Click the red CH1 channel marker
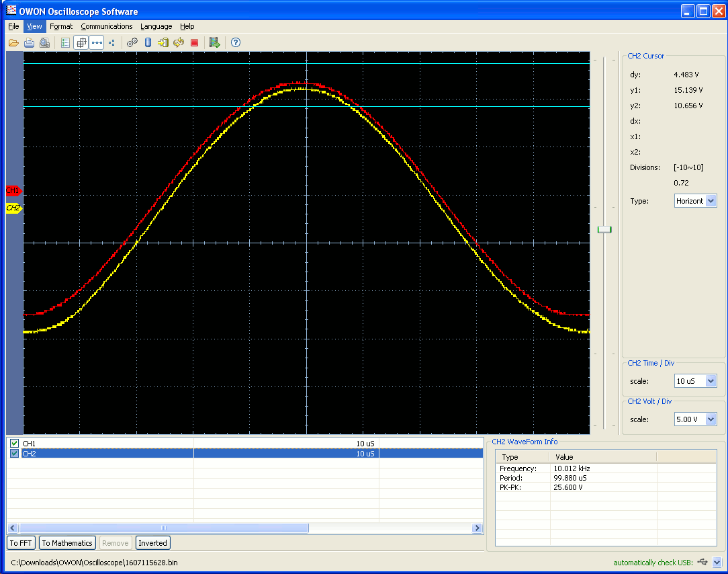The width and height of the screenshot is (728, 574). pos(13,191)
